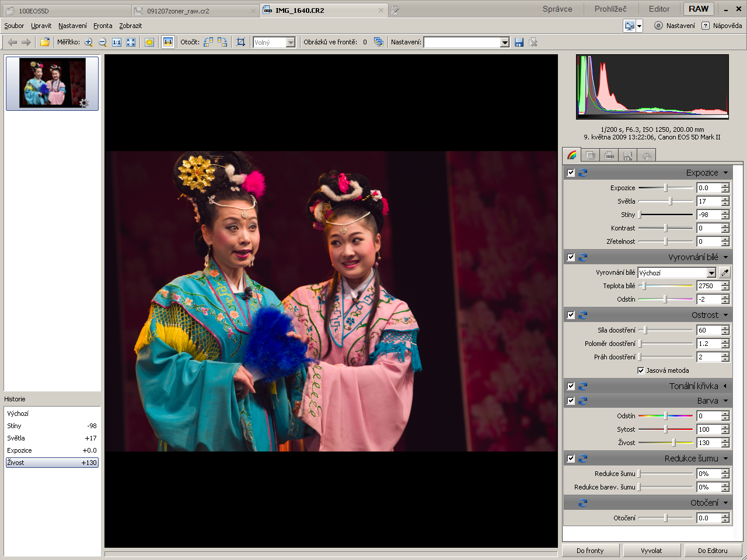Screen dimensions: 747x560
Task: Click the open folder icon in toolbar
Action: coord(45,42)
